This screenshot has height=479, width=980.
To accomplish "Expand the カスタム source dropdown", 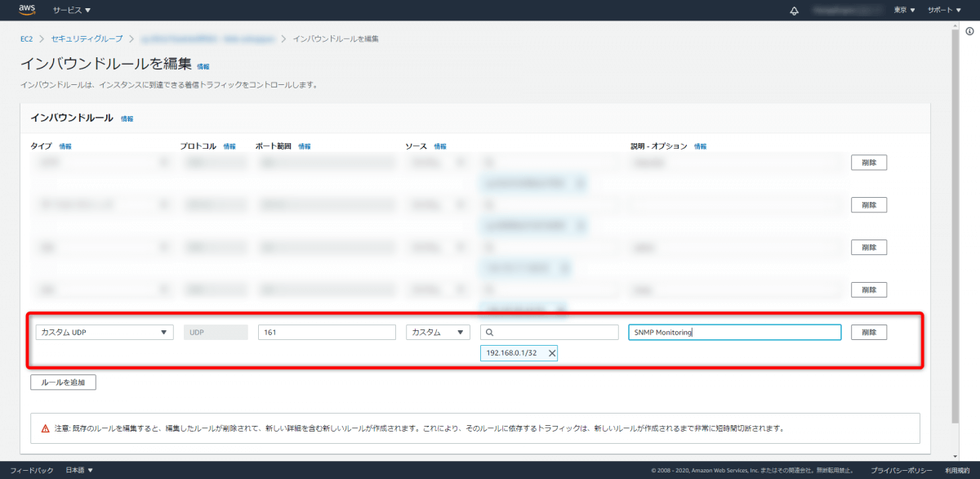I will (x=438, y=333).
